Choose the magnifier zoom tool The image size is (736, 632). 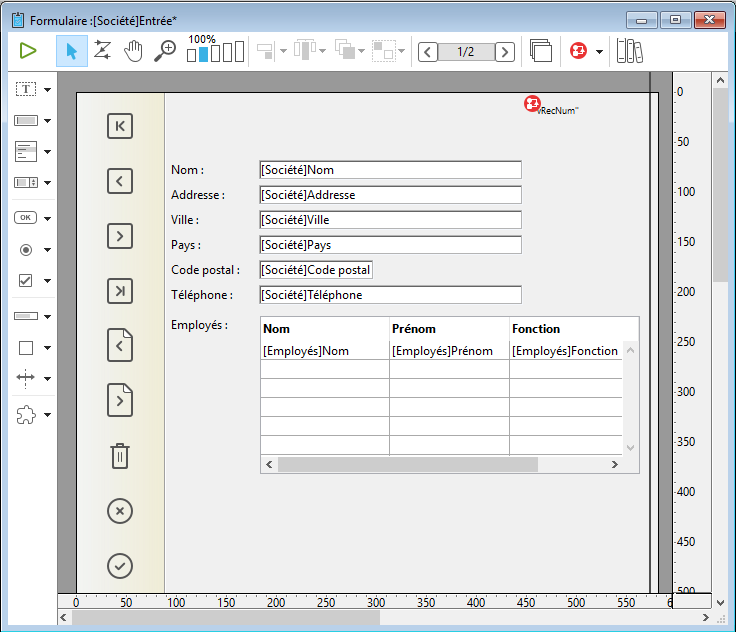coord(165,51)
